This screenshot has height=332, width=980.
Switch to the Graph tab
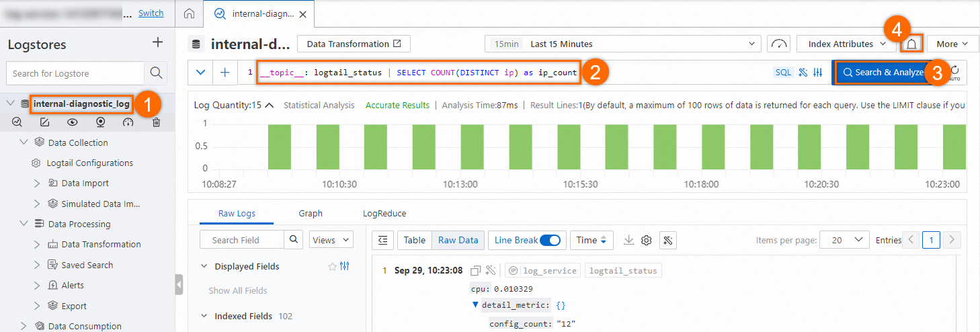[311, 213]
